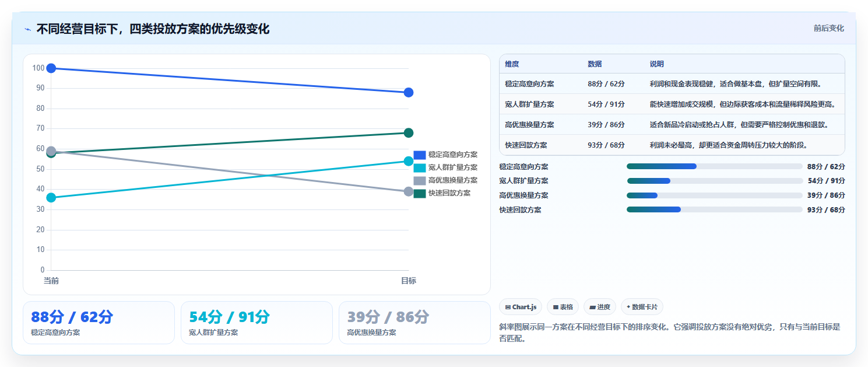Select the 表格 tag chip
868x367 pixels.
tap(563, 307)
